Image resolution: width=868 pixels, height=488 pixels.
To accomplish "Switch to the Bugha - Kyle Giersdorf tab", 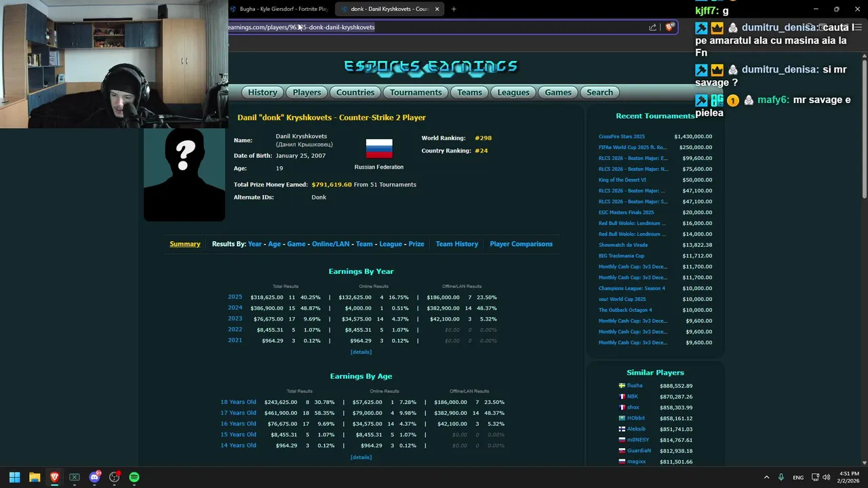I will (279, 9).
